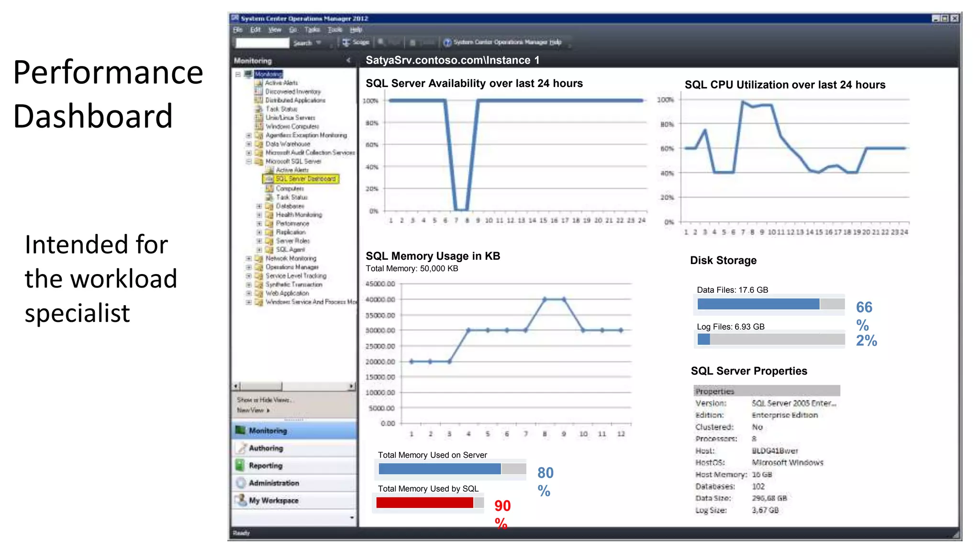Click the Operations Manager title bar app icon
This screenshot has height=551, width=980.
(235, 18)
